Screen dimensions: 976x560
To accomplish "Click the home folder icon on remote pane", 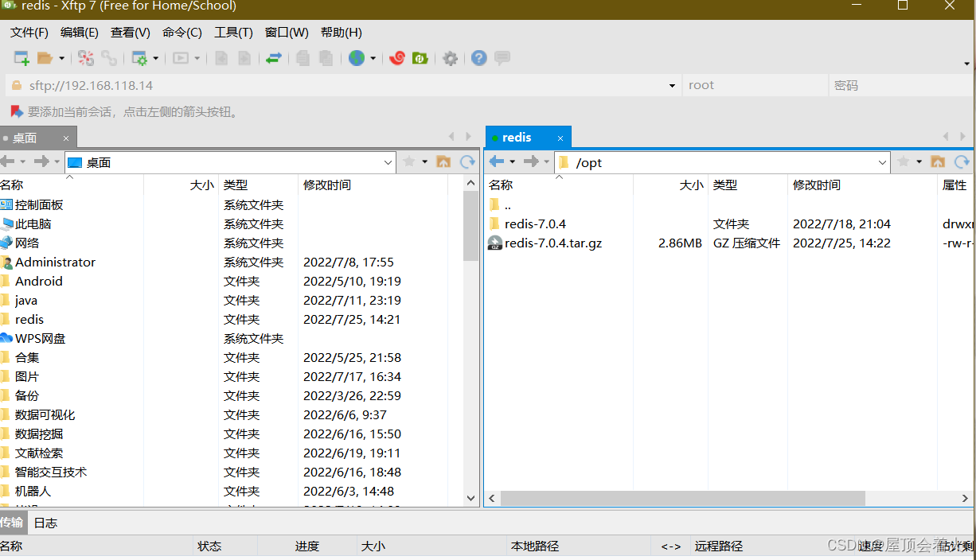I will (938, 161).
